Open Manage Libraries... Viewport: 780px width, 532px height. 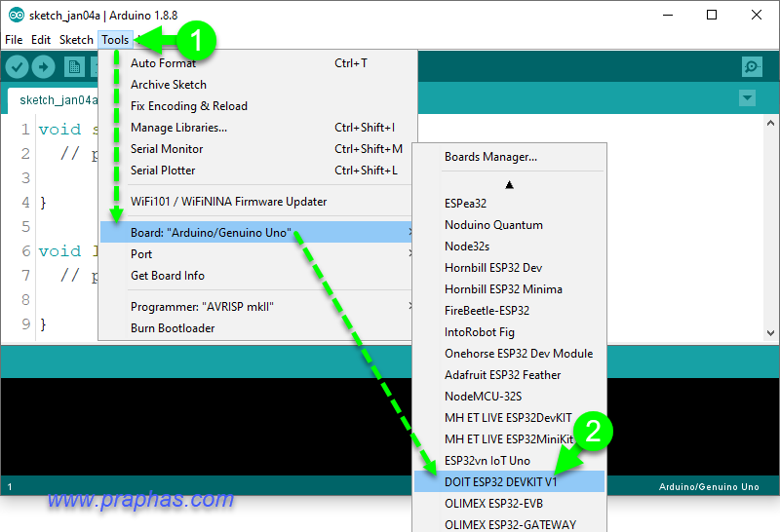pyautogui.click(x=258, y=128)
